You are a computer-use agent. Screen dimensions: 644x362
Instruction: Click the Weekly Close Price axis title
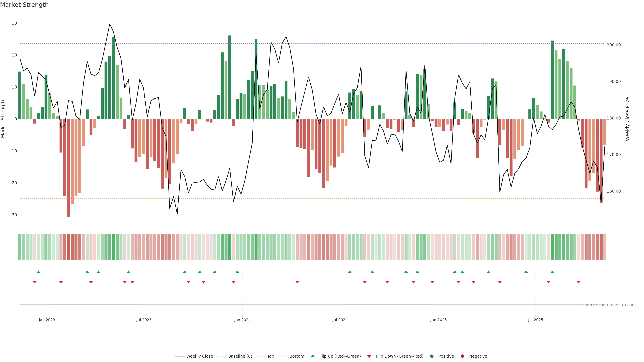(628, 119)
